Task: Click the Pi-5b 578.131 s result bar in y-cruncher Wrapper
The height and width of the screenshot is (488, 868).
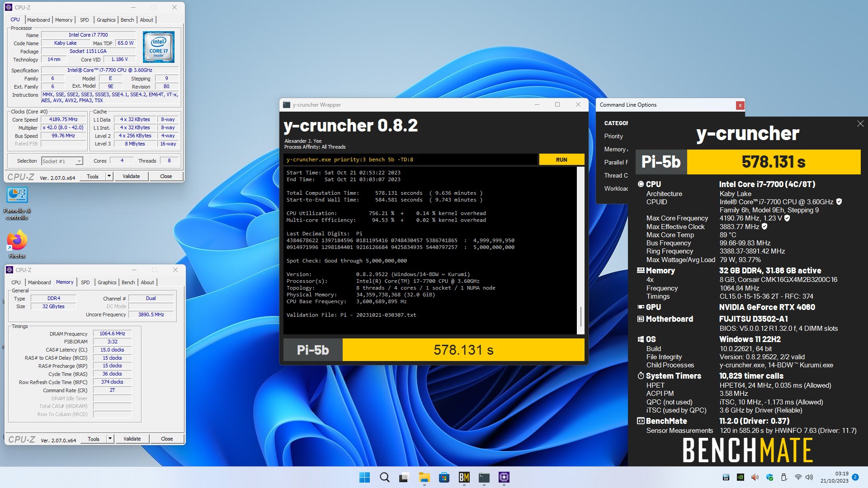Action: 434,350
